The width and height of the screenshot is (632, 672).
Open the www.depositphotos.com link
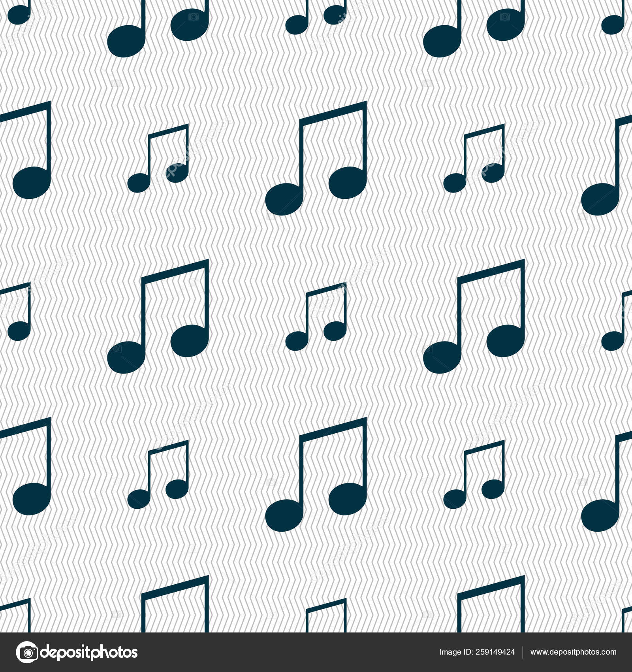coord(573,652)
